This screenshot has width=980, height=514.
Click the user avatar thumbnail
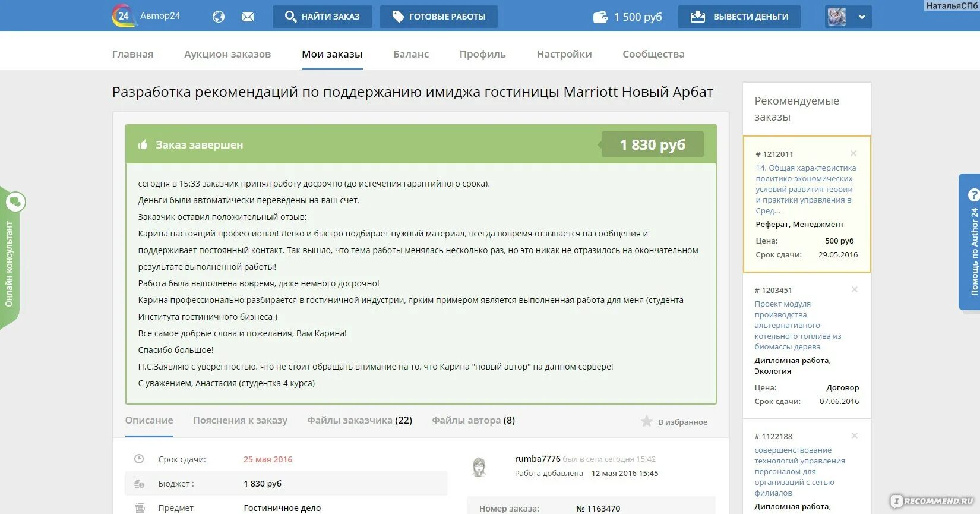pos(837,17)
